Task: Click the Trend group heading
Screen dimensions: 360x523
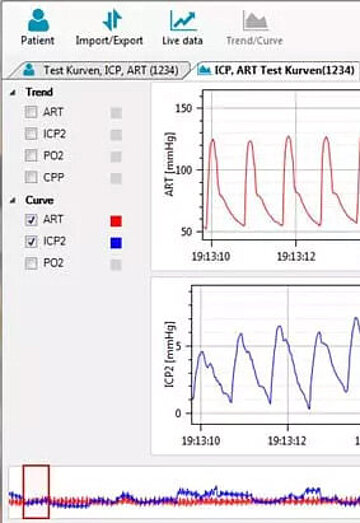Action: click(39, 92)
